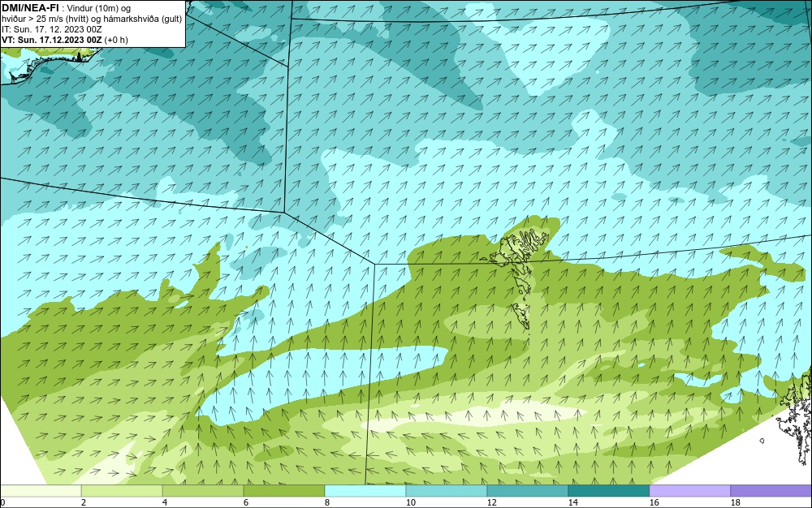Click the legend scale label '10'
This screenshot has width=812, height=508.
411,502
